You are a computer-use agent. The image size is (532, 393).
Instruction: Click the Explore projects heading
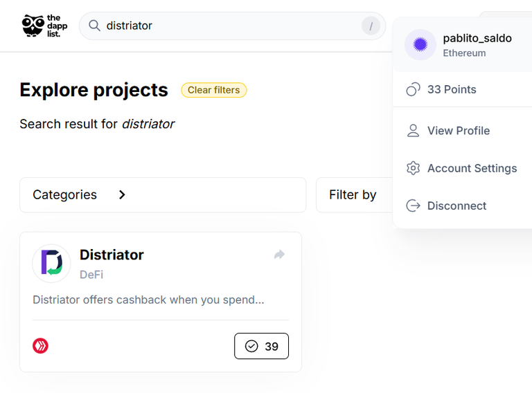(x=94, y=90)
